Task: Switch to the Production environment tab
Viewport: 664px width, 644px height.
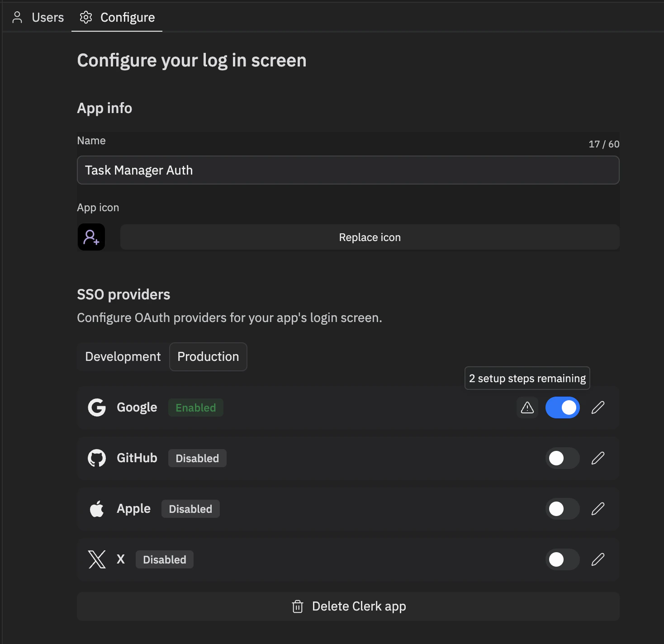Action: 208,357
